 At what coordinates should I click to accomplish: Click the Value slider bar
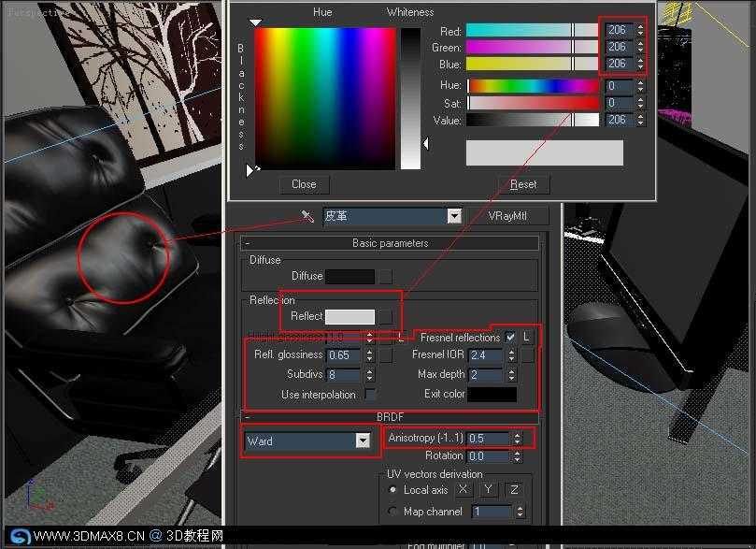click(533, 120)
